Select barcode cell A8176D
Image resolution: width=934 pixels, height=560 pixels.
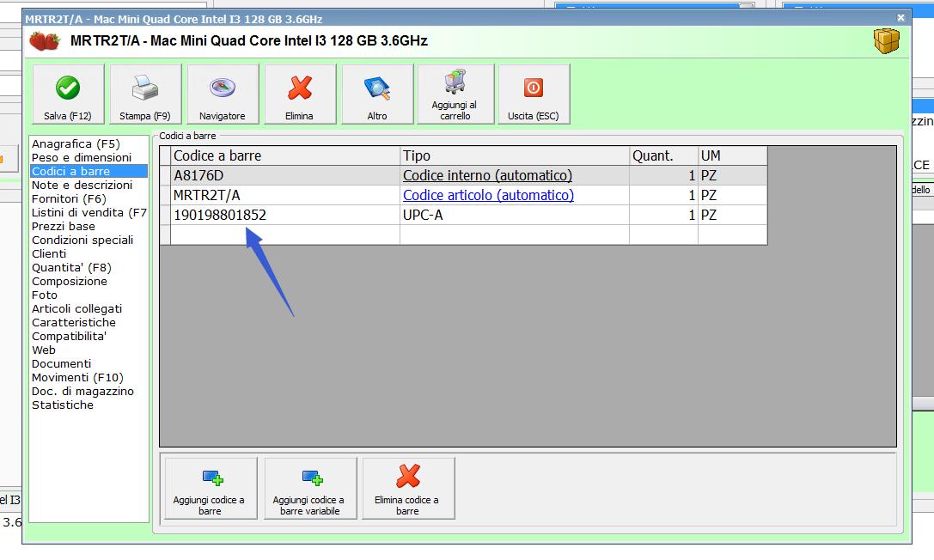click(x=285, y=175)
